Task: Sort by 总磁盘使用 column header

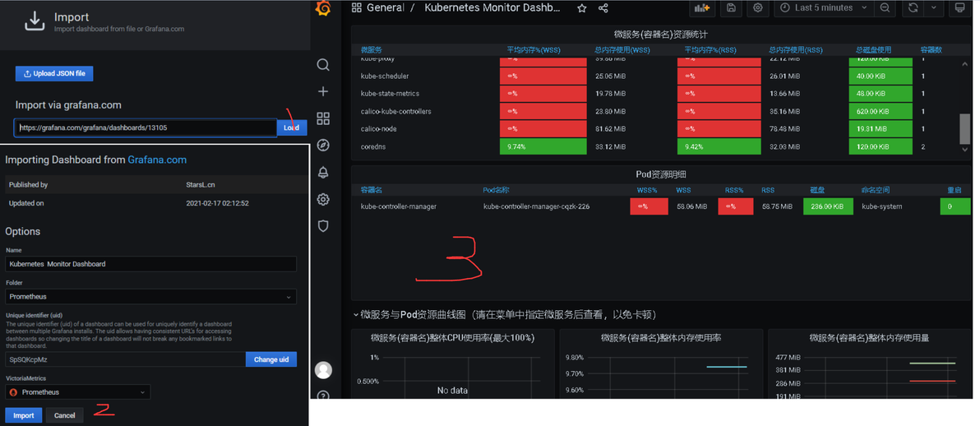Action: coord(873,49)
